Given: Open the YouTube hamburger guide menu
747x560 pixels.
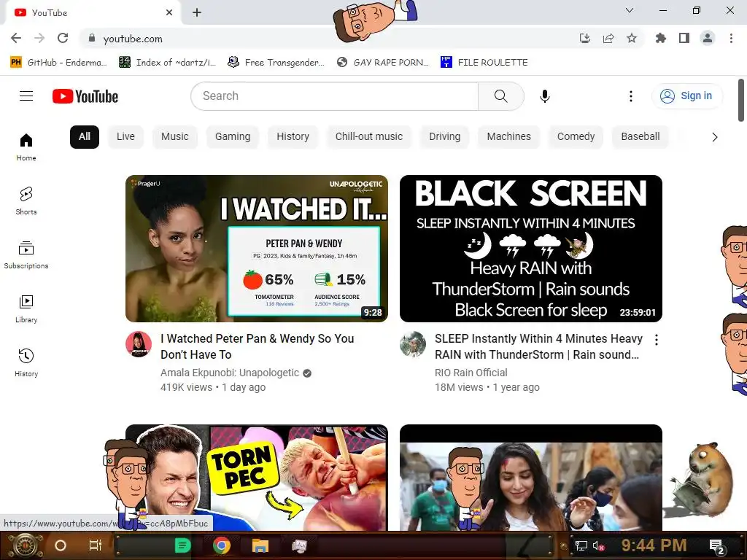Looking at the screenshot, I should pos(26,96).
